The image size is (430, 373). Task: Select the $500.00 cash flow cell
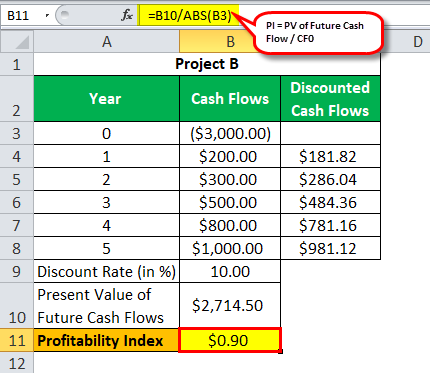pos(230,202)
